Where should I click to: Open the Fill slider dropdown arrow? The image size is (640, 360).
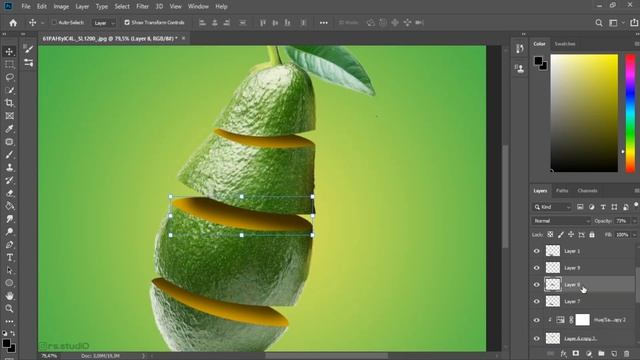pos(634,235)
